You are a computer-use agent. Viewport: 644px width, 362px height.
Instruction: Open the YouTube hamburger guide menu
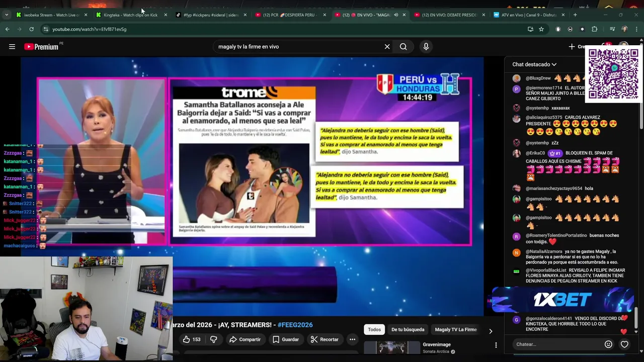coord(12,47)
